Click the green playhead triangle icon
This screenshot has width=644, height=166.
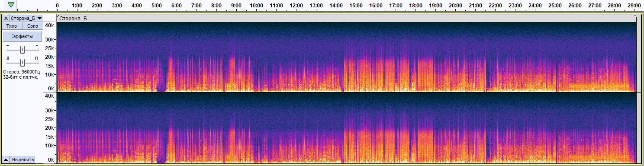click(11, 5)
